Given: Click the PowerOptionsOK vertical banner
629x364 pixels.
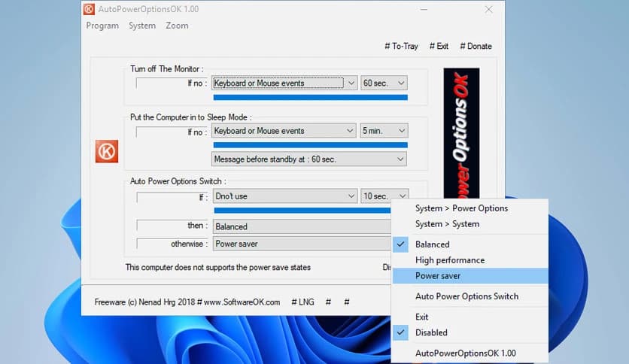Looking at the screenshot, I should [461, 133].
